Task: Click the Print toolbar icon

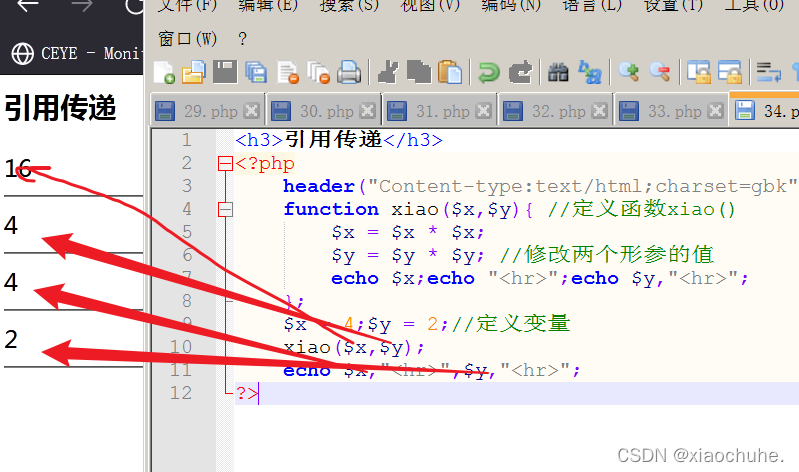Action: pyautogui.click(x=349, y=72)
